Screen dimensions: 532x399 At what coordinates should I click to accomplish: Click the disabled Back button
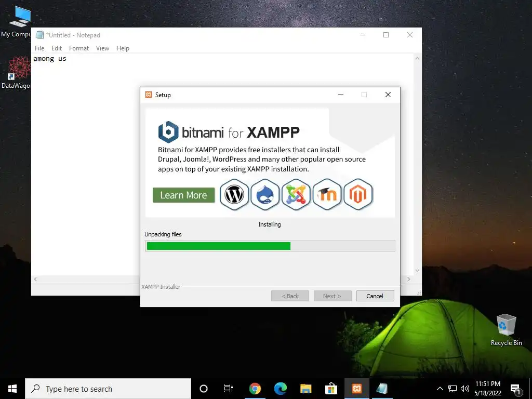[290, 296]
